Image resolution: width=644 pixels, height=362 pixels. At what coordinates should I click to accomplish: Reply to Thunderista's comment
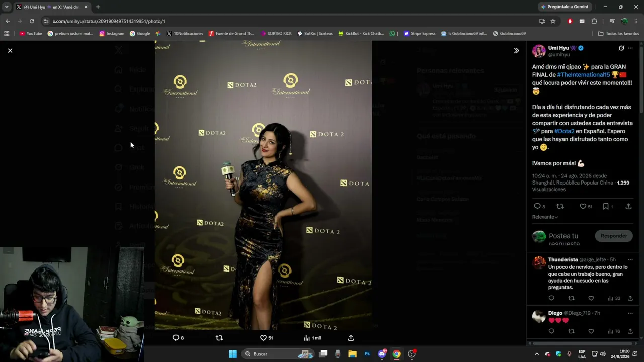(551, 298)
